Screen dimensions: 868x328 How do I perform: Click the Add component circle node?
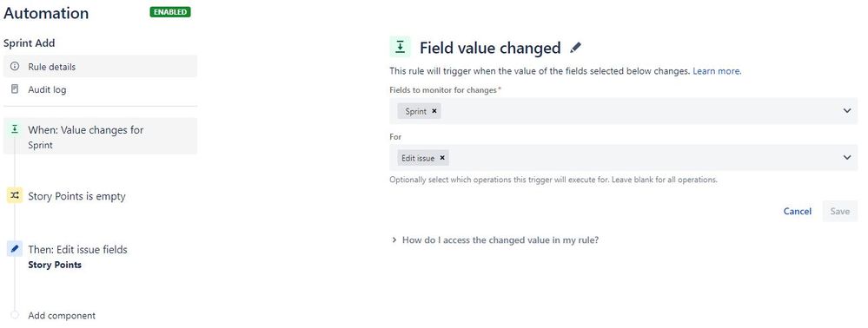tap(15, 315)
